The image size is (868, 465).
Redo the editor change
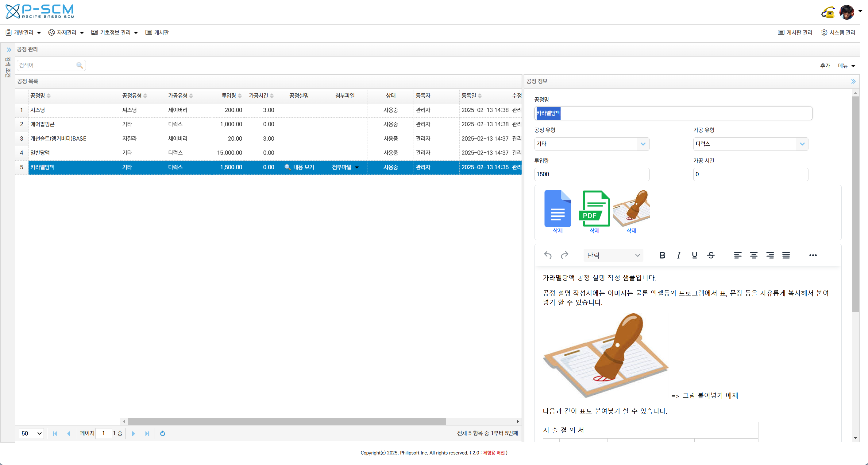click(565, 255)
